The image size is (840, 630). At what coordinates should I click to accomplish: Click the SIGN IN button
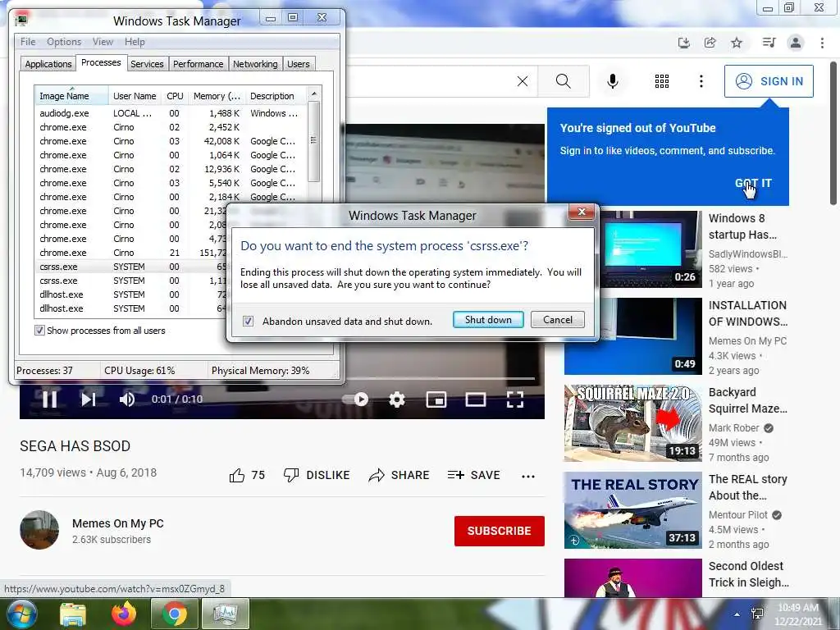click(769, 81)
